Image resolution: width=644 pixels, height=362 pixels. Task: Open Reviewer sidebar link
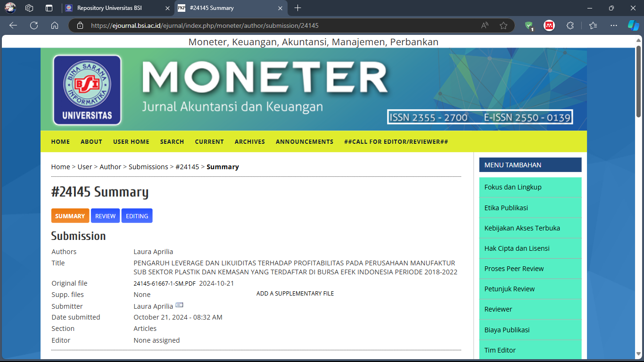pyautogui.click(x=530, y=309)
